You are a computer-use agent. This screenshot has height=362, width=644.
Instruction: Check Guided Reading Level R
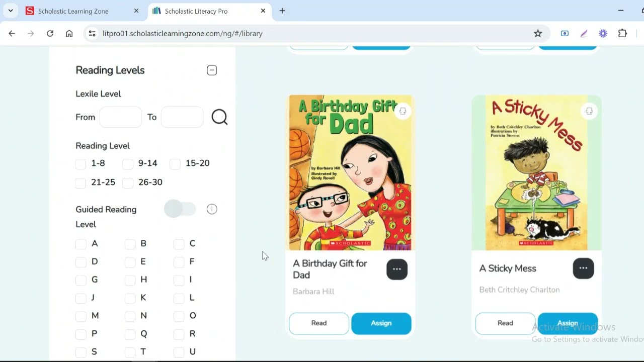179,334
